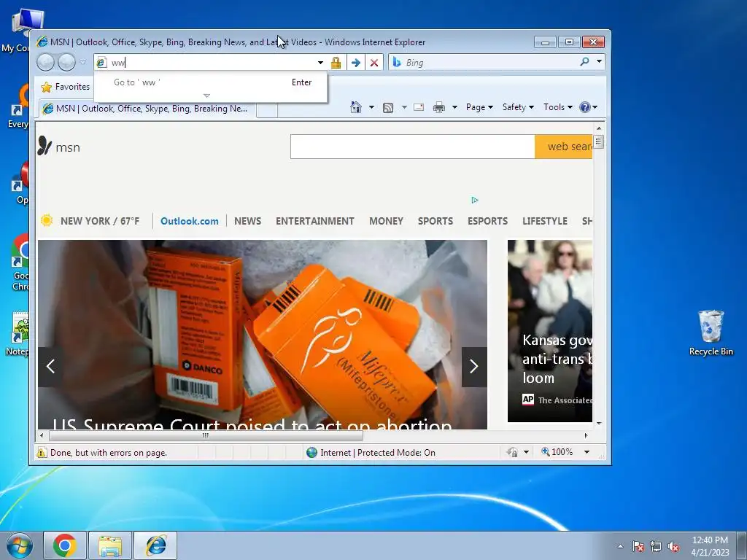
Task: Click the blue Go arrow button
Action: click(355, 63)
